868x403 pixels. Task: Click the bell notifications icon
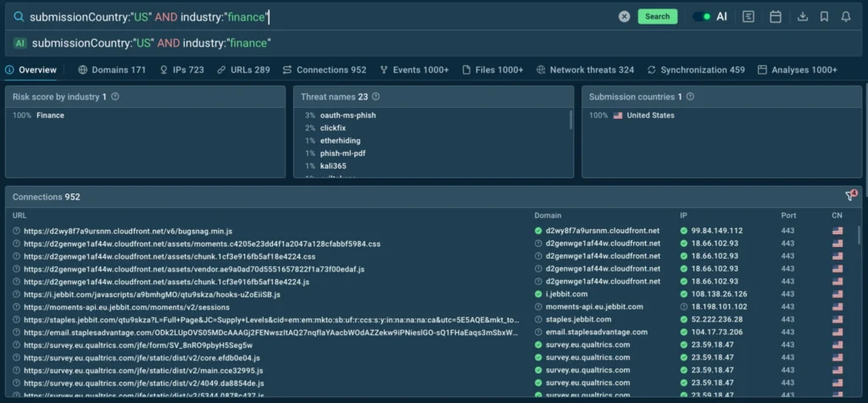846,17
